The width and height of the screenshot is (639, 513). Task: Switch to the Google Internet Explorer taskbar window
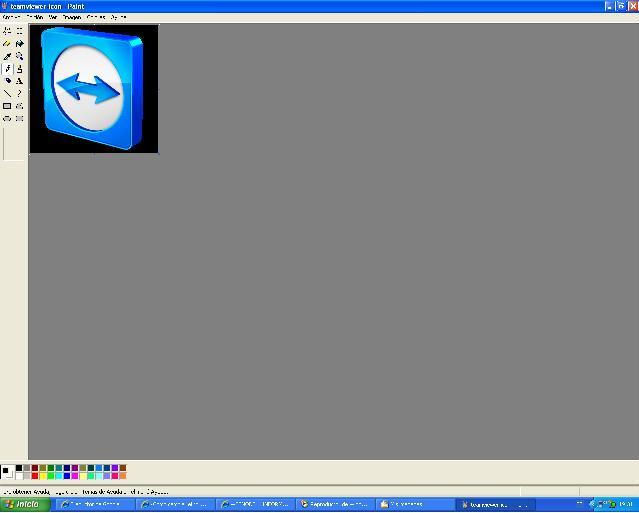94,504
